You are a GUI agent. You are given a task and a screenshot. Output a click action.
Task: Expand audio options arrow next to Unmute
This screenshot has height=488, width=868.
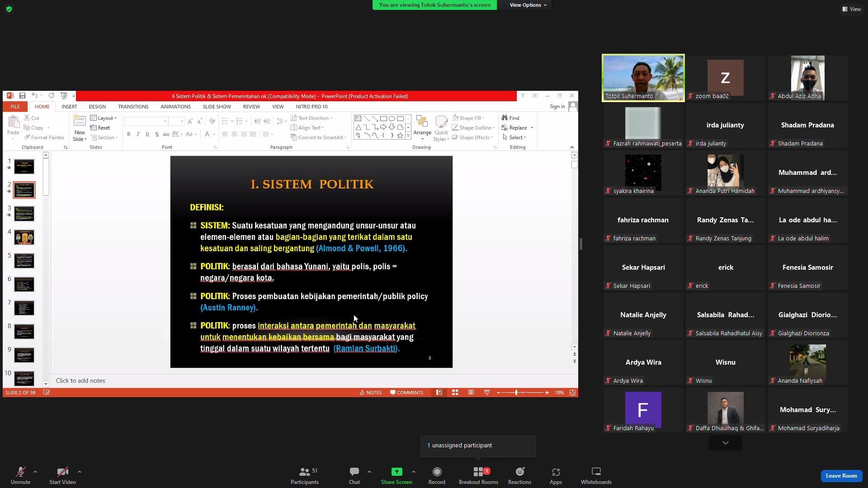pos(35,472)
